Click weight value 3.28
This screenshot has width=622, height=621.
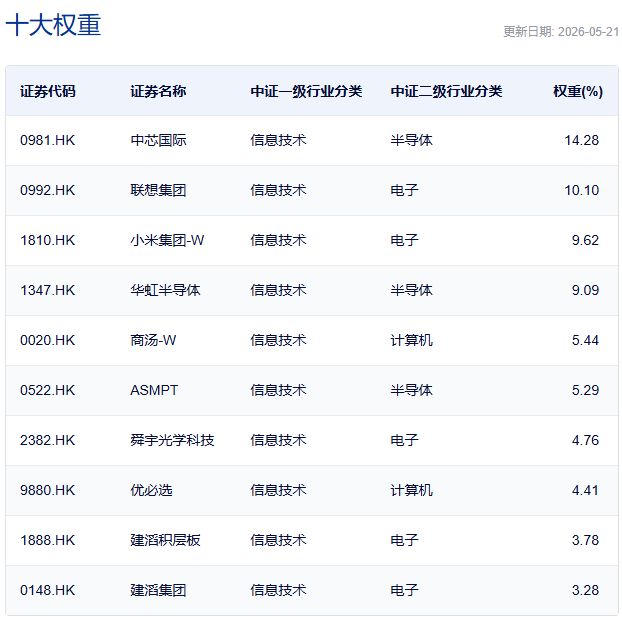[x=585, y=590]
